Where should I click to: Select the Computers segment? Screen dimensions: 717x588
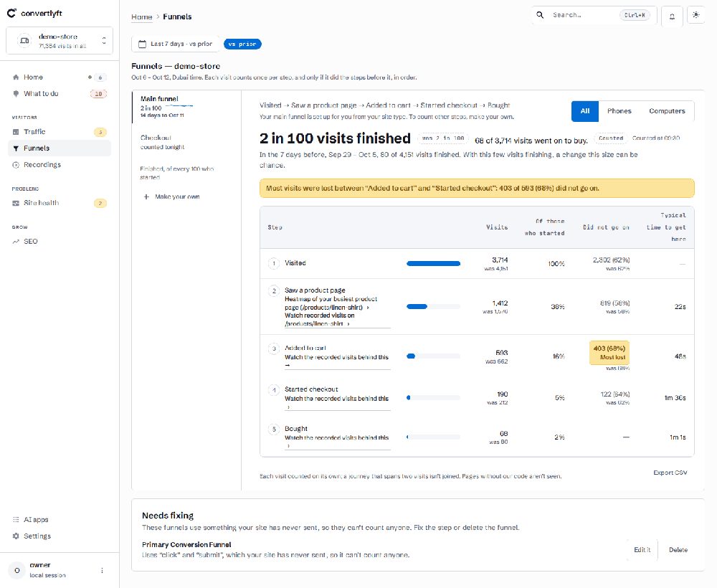tap(667, 111)
